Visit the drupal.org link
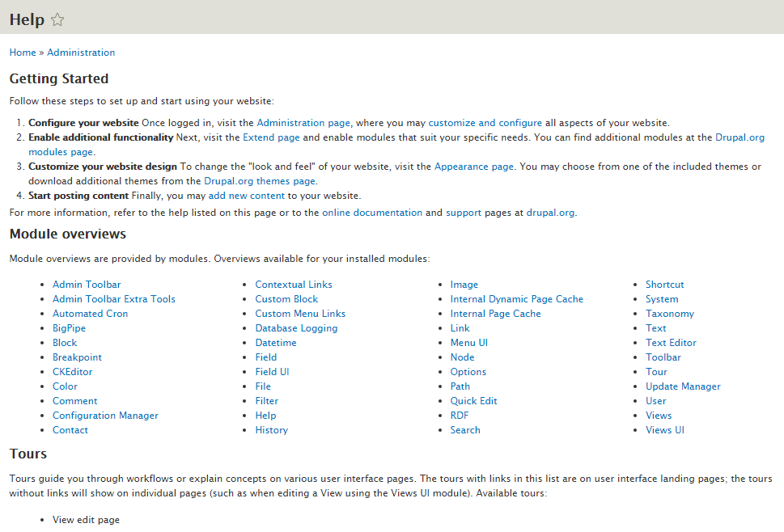The image size is (784, 532). point(550,213)
